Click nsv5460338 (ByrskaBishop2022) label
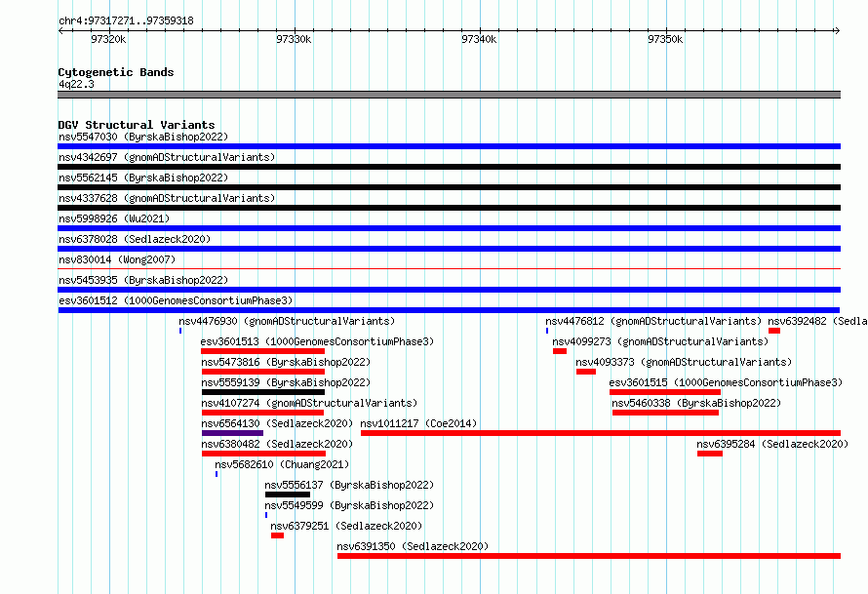 (696, 403)
